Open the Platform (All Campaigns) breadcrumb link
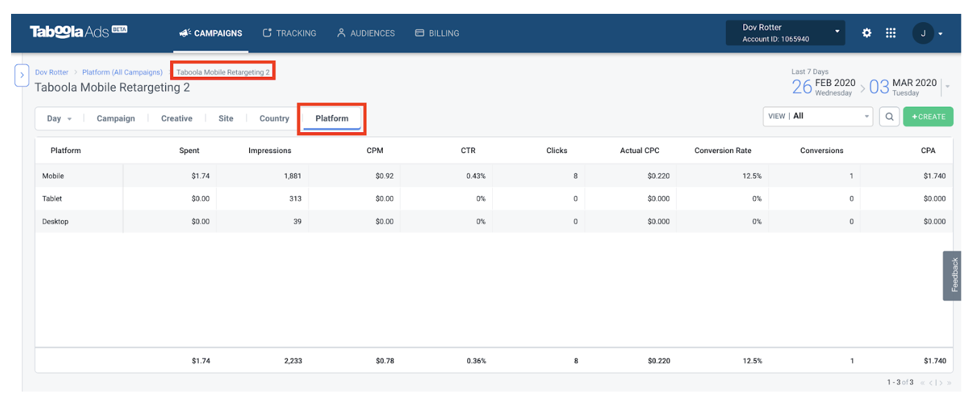This screenshot has height=403, width=980. tap(122, 72)
